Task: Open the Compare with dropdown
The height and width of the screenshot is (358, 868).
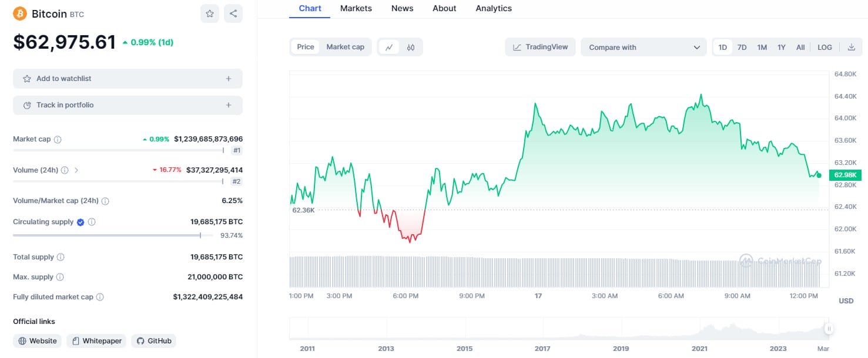Action: click(x=644, y=48)
